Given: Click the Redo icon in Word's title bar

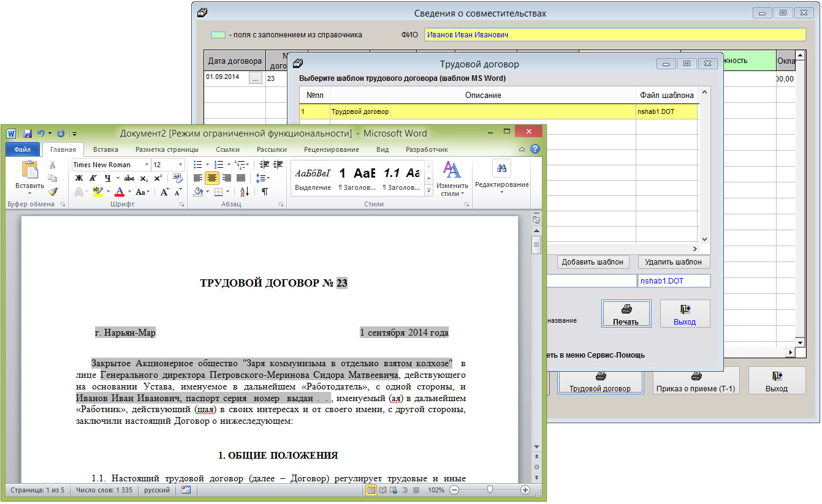Looking at the screenshot, I should coord(61,134).
